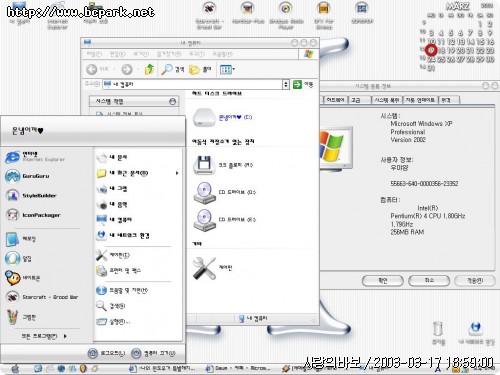Switch to Daum Cafe taskbar window button
This screenshot has width=500, height=375.
(x=237, y=368)
